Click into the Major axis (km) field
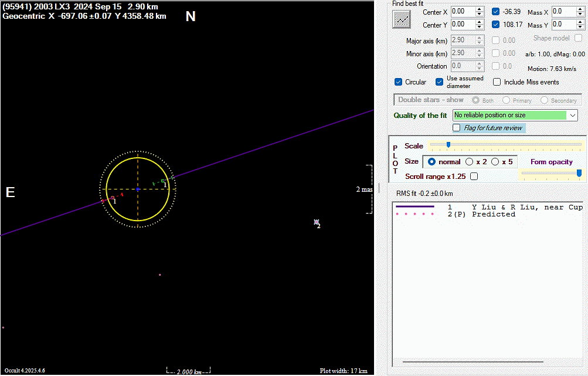This screenshot has height=376, width=588. [463, 40]
